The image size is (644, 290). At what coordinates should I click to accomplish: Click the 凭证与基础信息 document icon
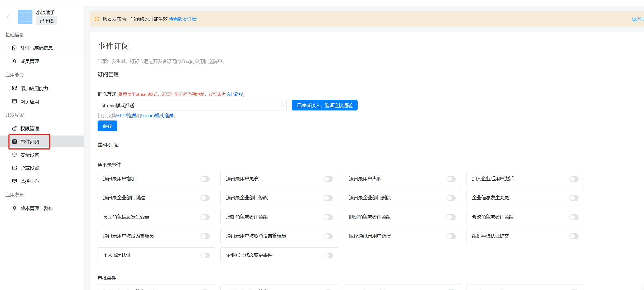(15, 48)
